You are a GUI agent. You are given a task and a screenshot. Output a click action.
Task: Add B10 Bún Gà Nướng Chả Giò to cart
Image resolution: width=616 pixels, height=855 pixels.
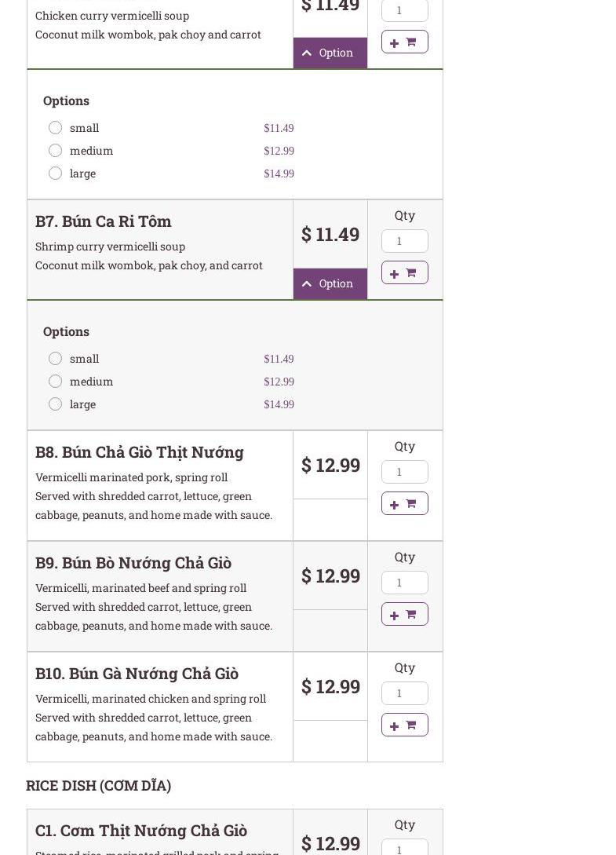tap(404, 725)
